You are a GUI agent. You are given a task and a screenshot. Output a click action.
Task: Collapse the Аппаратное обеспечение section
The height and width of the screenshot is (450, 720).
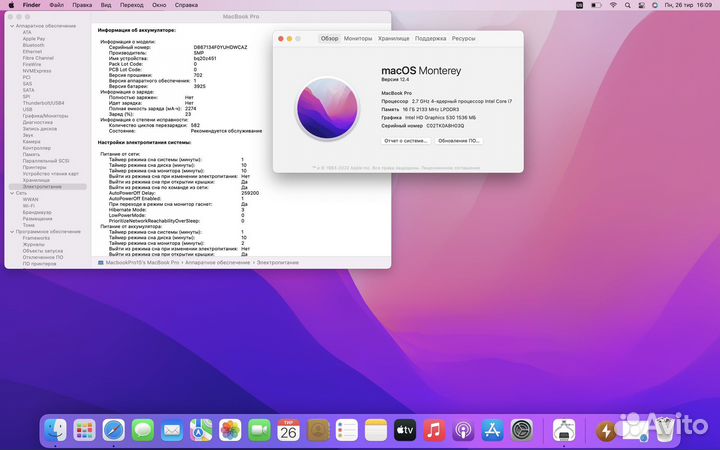pos(12,26)
